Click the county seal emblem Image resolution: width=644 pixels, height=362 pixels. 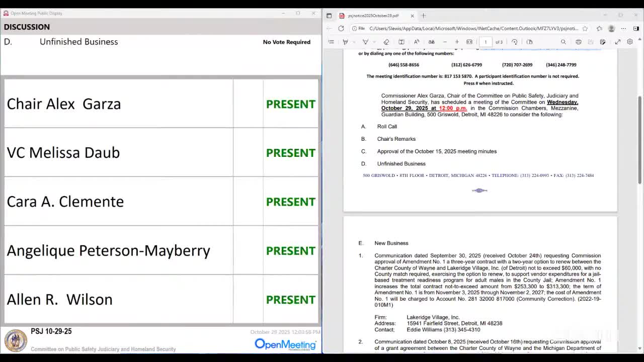tap(16, 340)
